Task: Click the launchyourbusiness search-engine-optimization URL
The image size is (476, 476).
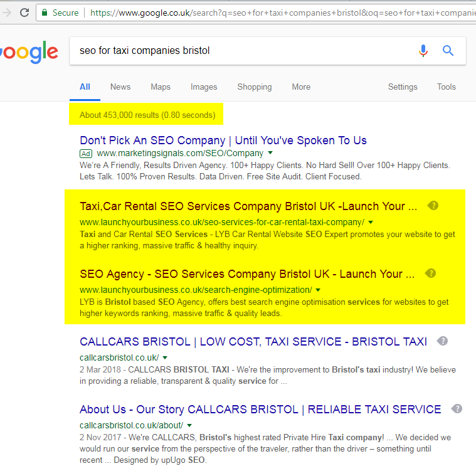Action: pyautogui.click(x=196, y=290)
